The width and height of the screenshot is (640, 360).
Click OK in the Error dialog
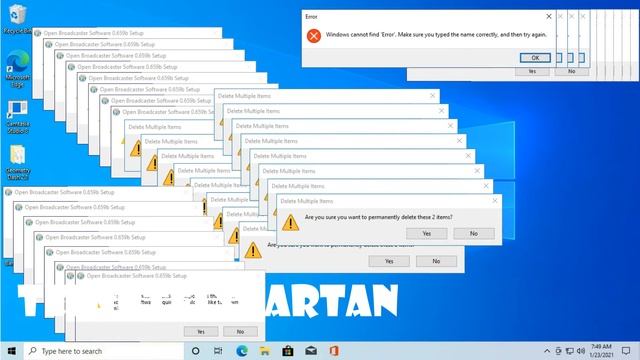(x=535, y=58)
